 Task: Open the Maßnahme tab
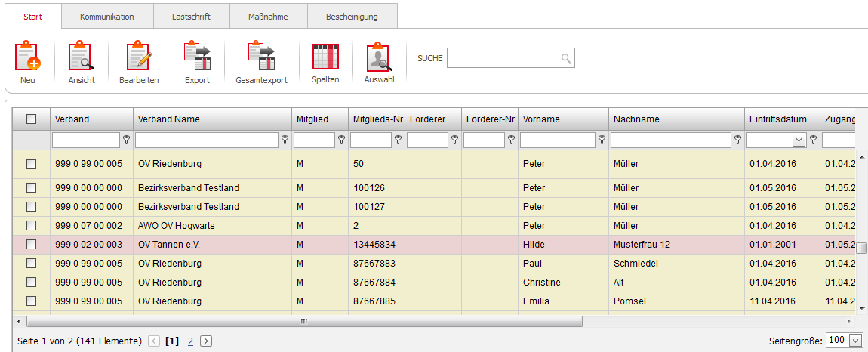pyautogui.click(x=268, y=17)
